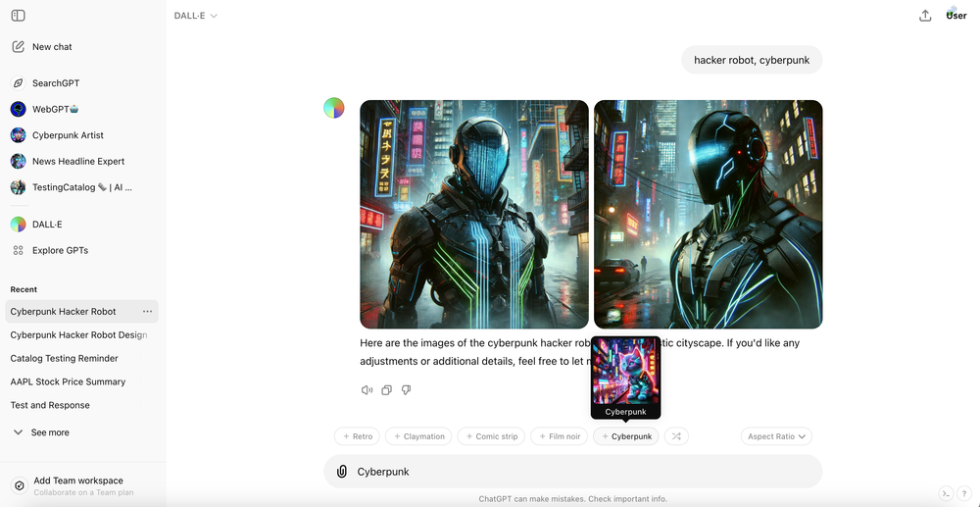Image resolution: width=980 pixels, height=507 pixels.
Task: Click the paperclip attach file icon
Action: [342, 472]
